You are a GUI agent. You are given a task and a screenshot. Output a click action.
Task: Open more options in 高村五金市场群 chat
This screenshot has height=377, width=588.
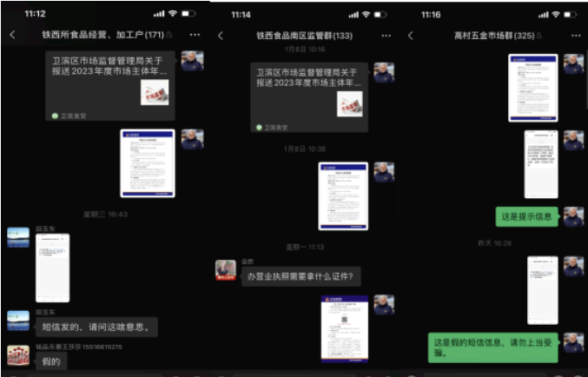click(573, 36)
